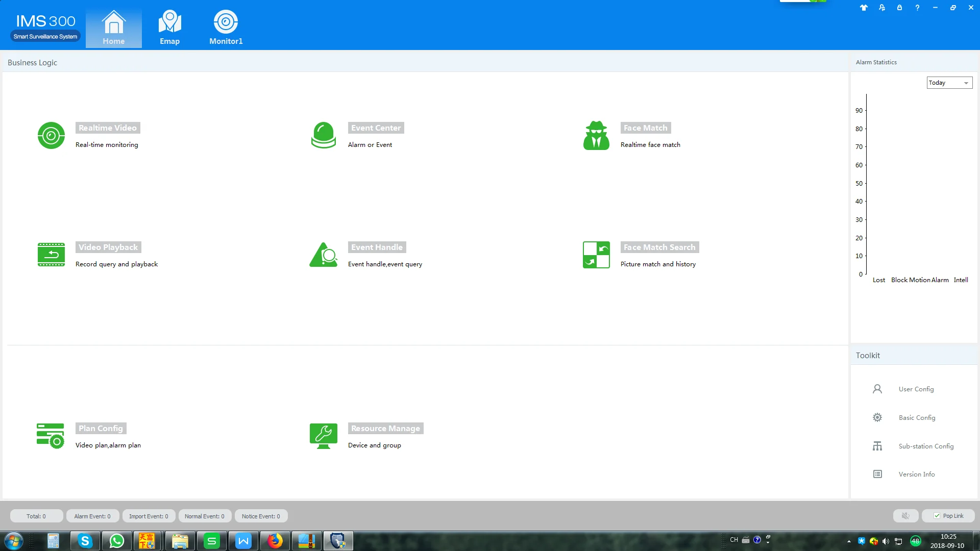This screenshot has height=551, width=980.
Task: Open the Sub-station Config link
Action: [x=926, y=446]
